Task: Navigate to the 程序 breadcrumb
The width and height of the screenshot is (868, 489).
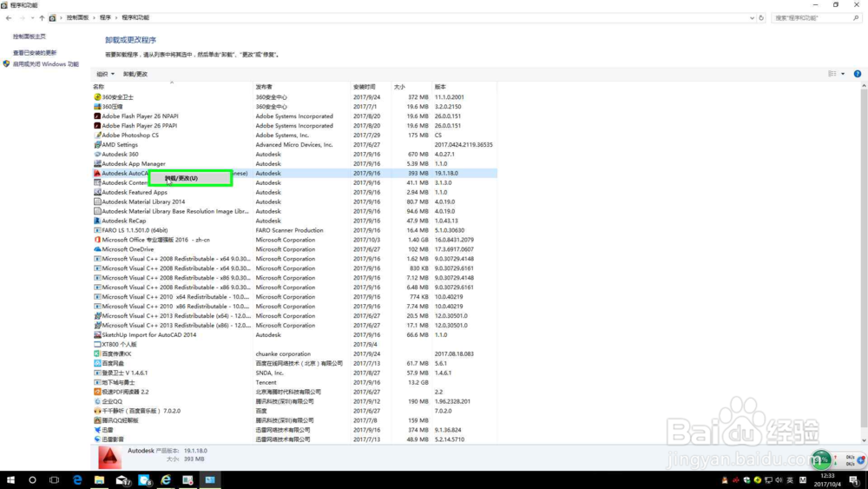Action: [x=105, y=17]
